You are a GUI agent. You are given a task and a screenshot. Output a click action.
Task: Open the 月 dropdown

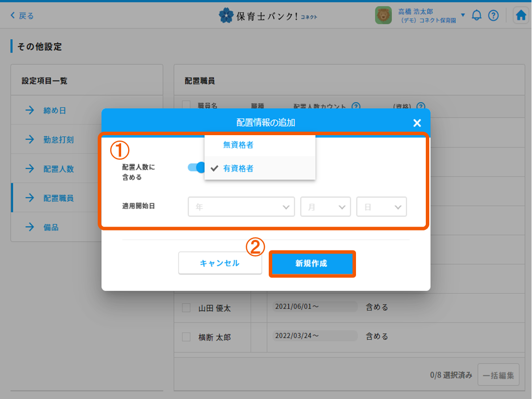pos(326,207)
